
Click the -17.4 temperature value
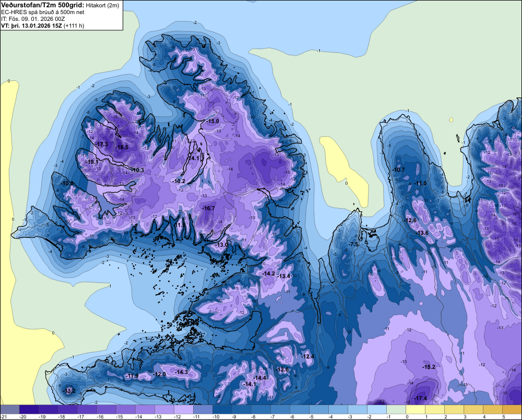click(x=420, y=398)
